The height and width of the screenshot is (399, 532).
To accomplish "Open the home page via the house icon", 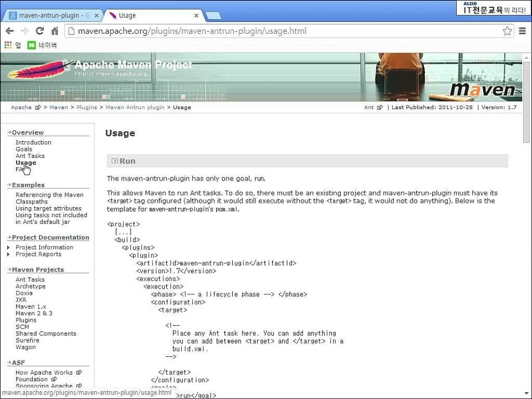I will point(55,31).
